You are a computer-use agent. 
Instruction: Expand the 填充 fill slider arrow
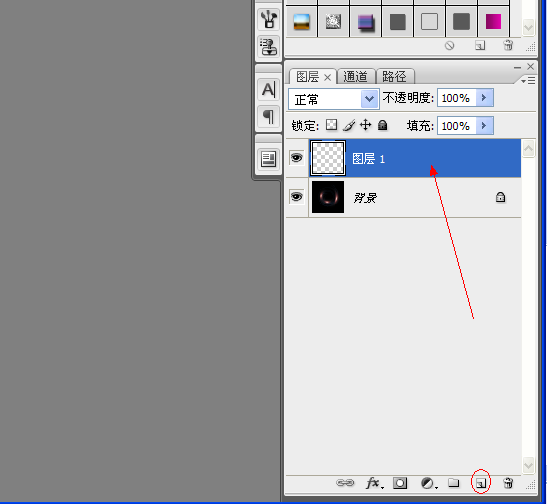click(484, 126)
